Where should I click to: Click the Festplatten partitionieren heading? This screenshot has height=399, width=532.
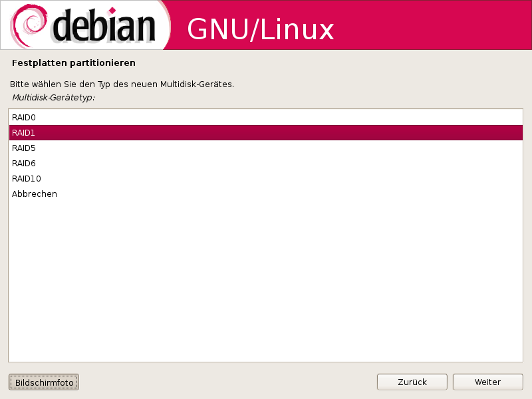click(x=74, y=63)
